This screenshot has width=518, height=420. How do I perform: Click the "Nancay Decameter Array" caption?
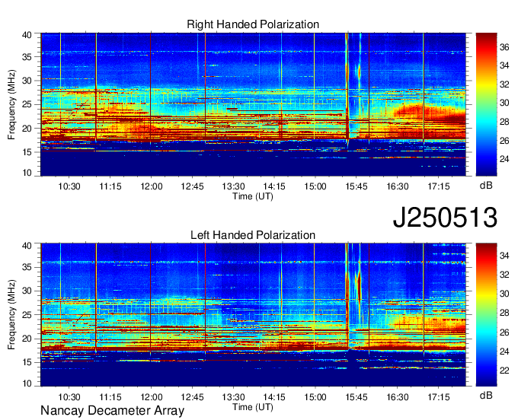(x=112, y=411)
